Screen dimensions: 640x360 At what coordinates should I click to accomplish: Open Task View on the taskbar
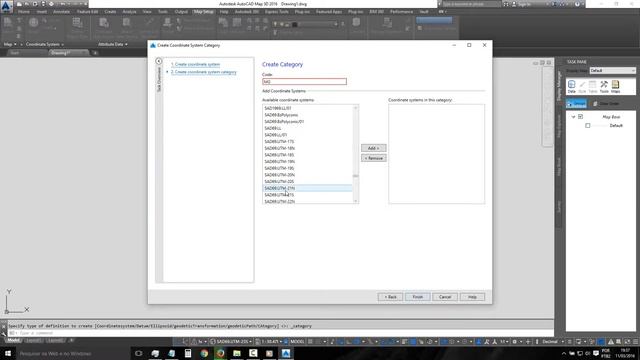click(x=139, y=353)
